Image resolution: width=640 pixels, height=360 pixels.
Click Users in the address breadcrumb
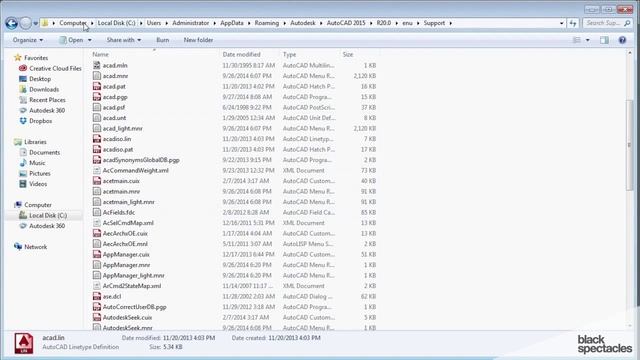coord(153,23)
